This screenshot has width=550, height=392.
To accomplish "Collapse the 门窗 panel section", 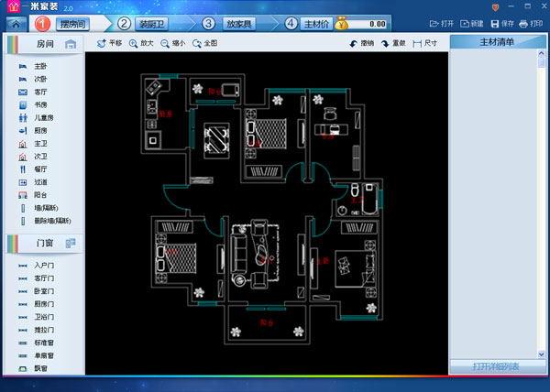I will tap(71, 243).
